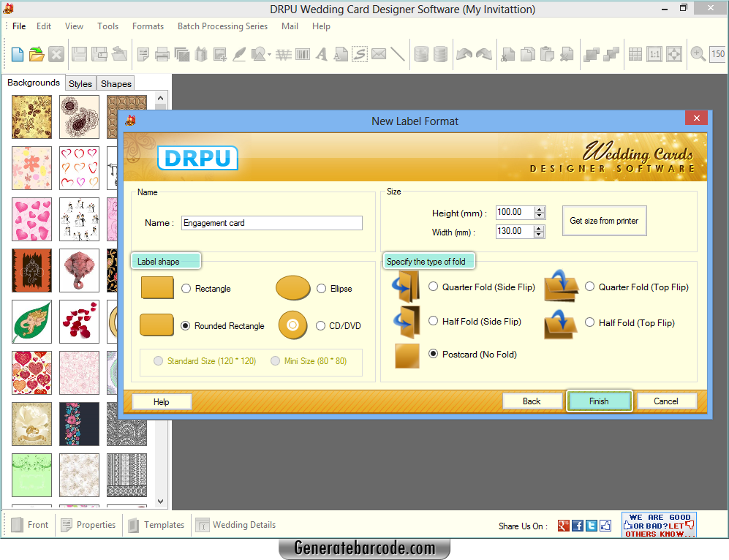The image size is (729, 560).
Task: Decrease Height value with down arrow
Action: [x=540, y=216]
